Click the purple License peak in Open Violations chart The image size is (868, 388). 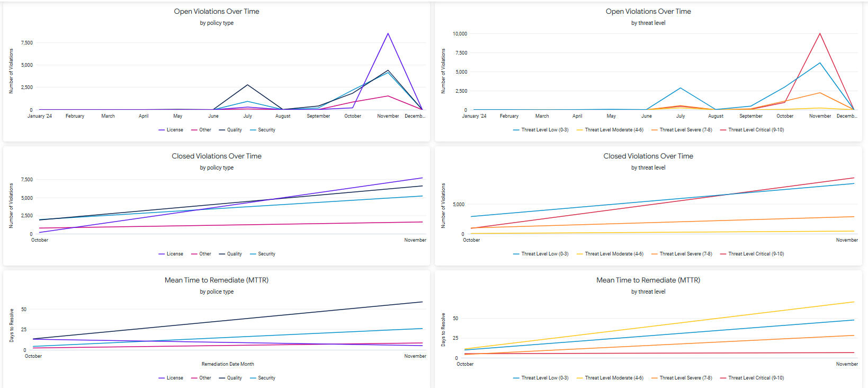[x=388, y=33]
